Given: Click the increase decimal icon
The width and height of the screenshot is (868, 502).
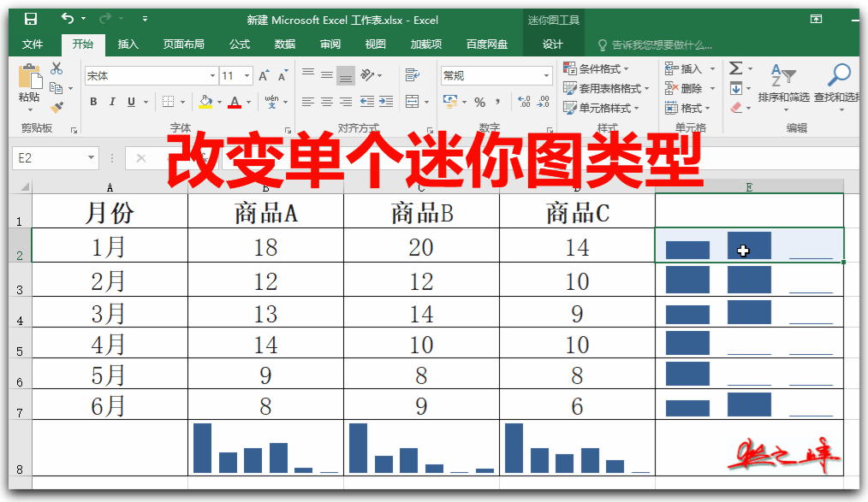Looking at the screenshot, I should [x=524, y=101].
